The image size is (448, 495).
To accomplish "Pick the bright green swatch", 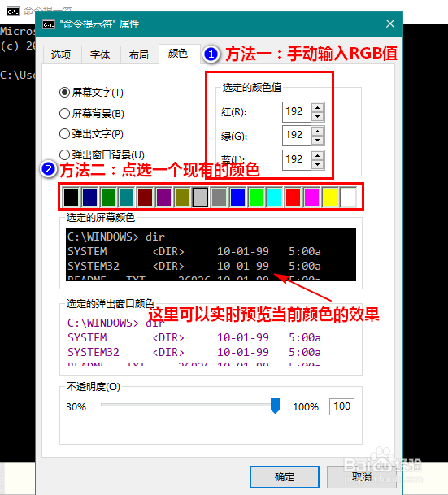I will point(256,197).
